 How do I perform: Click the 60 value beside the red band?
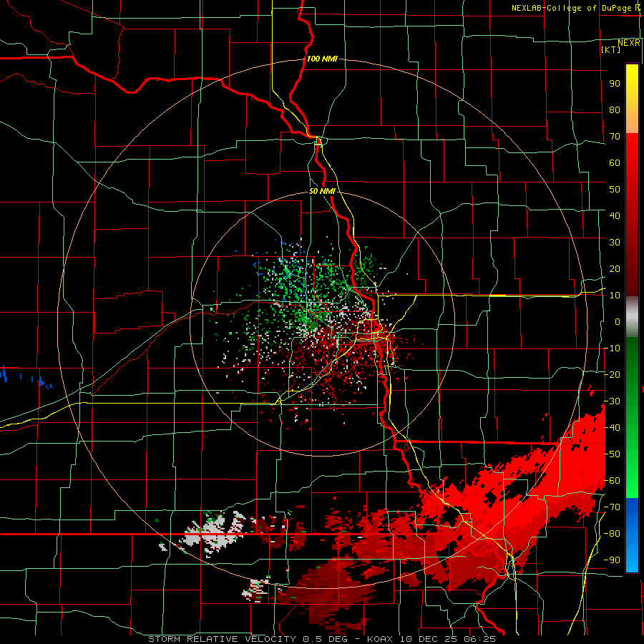pos(615,163)
